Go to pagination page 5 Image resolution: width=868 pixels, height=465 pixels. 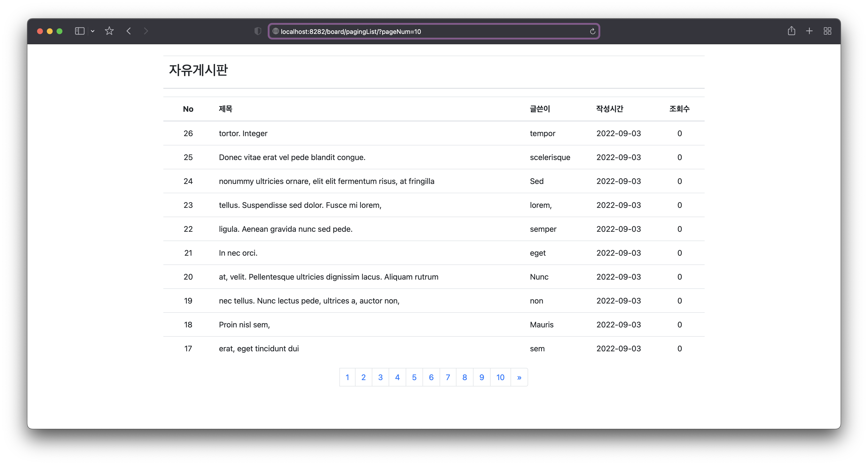pyautogui.click(x=414, y=377)
